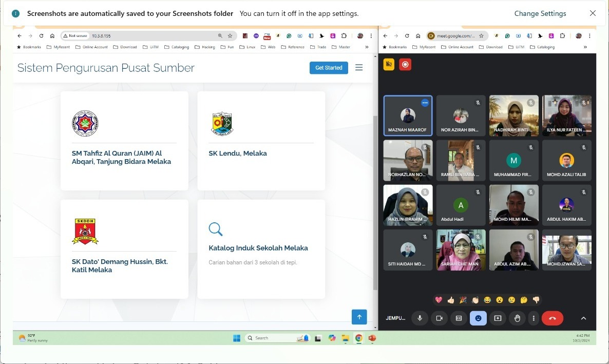Click the SKDDH school crest logo
609x364 pixels.
click(85, 231)
